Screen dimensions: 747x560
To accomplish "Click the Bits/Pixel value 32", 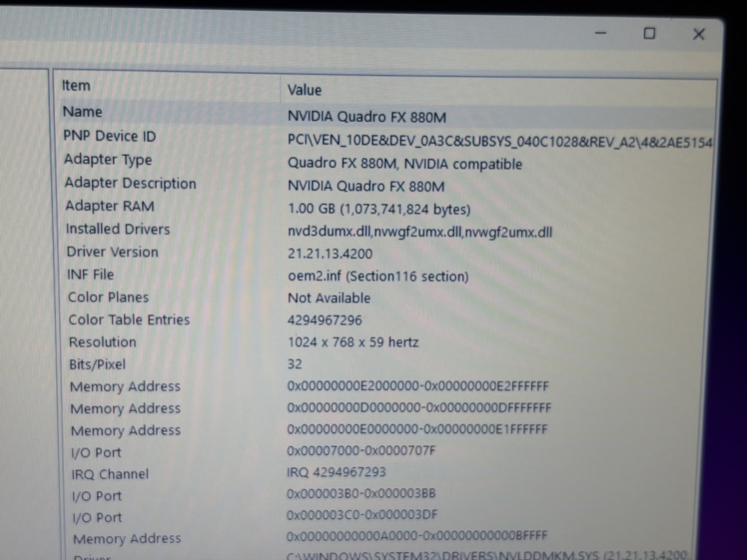I will point(295,364).
